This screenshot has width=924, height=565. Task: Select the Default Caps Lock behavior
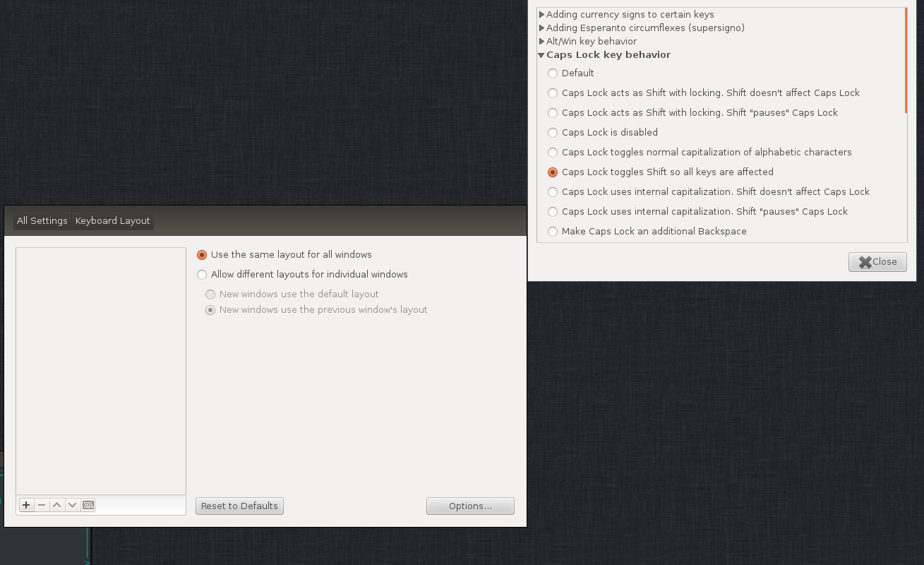point(553,73)
